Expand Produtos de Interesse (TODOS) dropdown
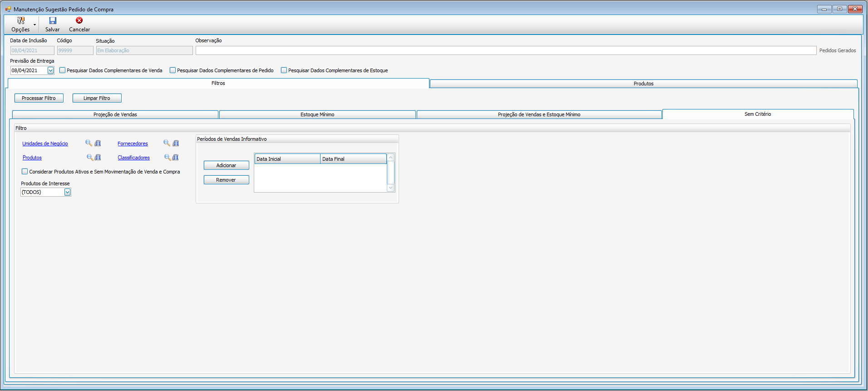The image size is (868, 391). click(x=68, y=192)
